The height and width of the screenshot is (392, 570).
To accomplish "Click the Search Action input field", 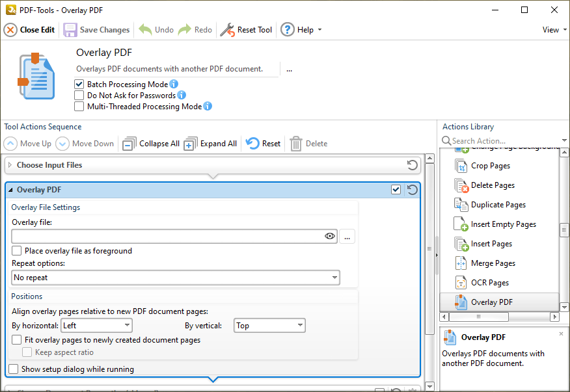I will click(498, 141).
